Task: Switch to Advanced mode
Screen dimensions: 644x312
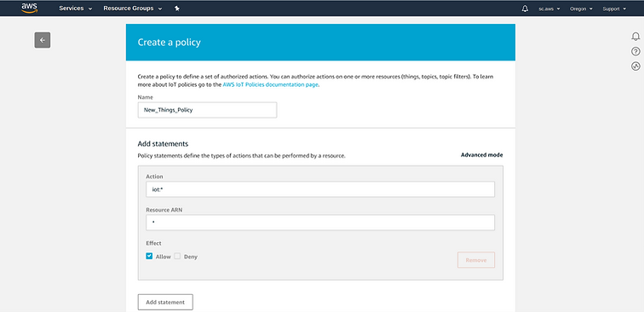Action: click(x=481, y=155)
